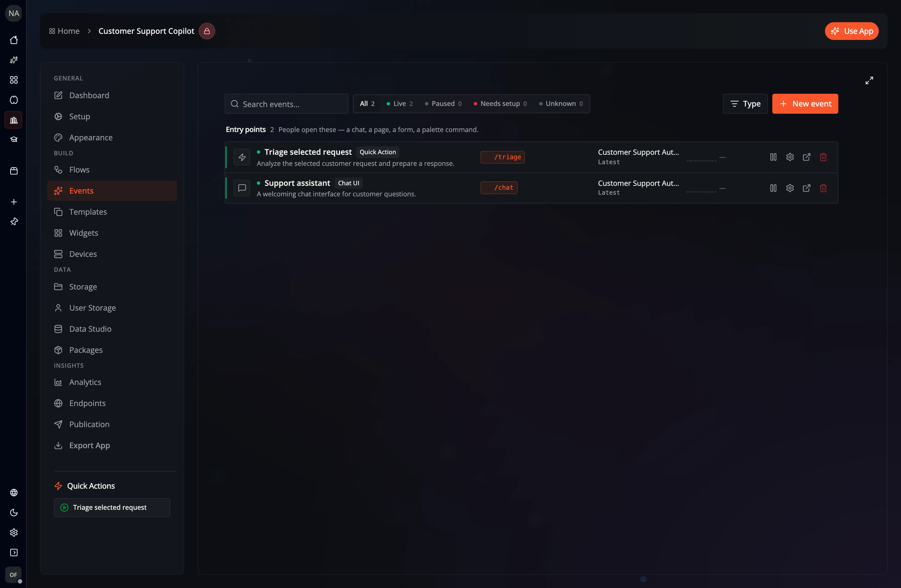Filter events by Live status

tap(399, 104)
